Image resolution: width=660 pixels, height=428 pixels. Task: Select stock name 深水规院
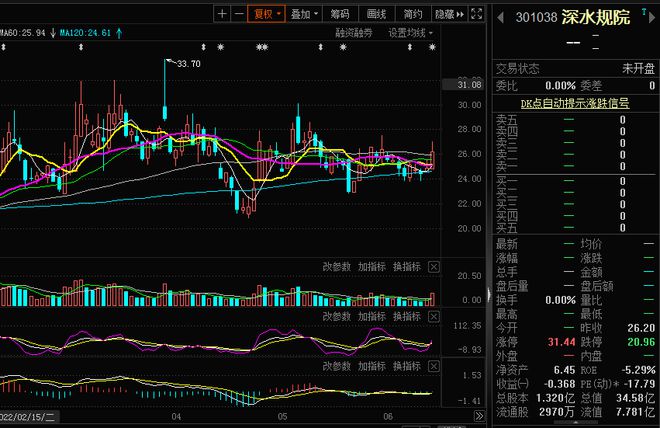(596, 17)
